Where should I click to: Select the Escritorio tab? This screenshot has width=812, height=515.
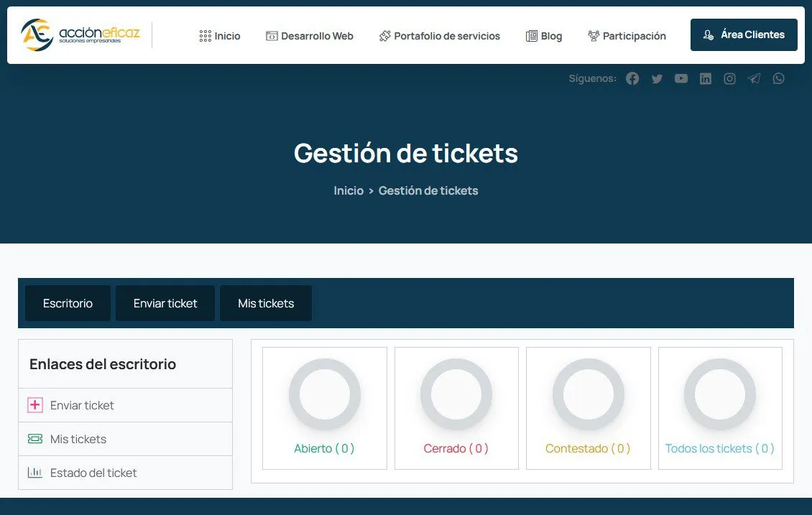68,303
